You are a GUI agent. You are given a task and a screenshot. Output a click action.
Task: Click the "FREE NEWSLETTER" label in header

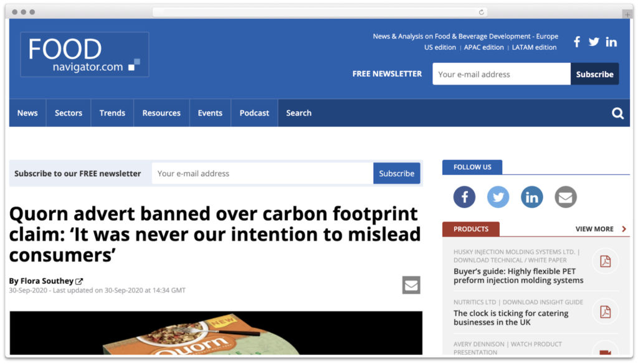click(387, 74)
